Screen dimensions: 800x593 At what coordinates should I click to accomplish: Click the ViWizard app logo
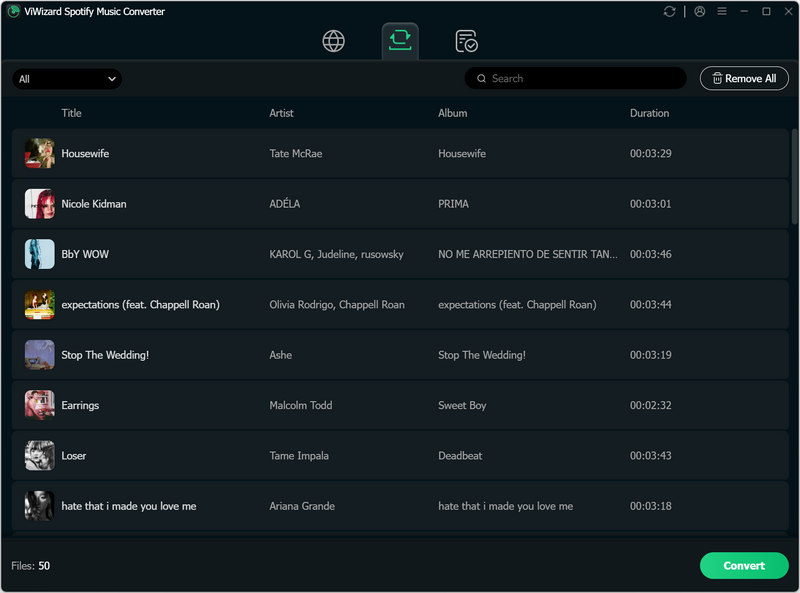tap(14, 11)
